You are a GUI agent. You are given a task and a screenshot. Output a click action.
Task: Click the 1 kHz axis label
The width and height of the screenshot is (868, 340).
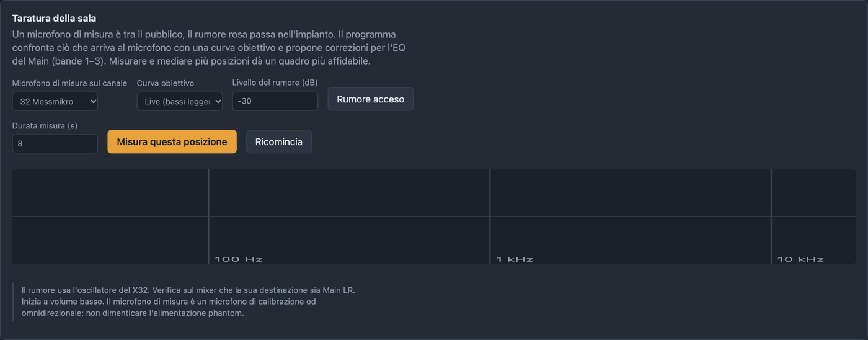click(x=515, y=259)
